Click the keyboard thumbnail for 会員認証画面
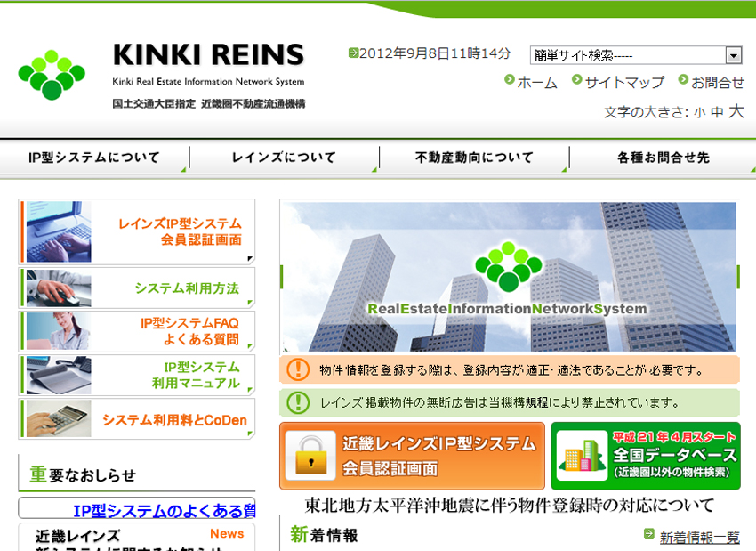Image resolution: width=756 pixels, height=551 pixels. point(59,231)
